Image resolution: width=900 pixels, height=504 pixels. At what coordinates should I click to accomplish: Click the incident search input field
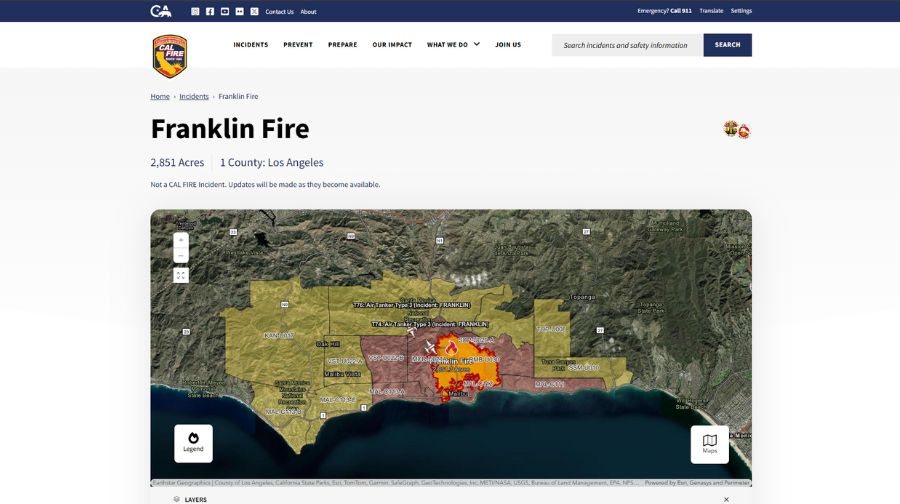click(626, 45)
